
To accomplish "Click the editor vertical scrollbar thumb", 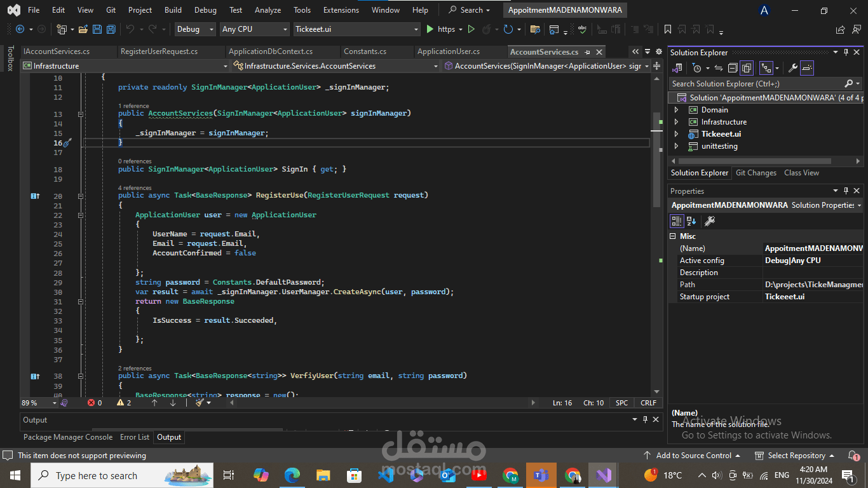I will pos(657,159).
